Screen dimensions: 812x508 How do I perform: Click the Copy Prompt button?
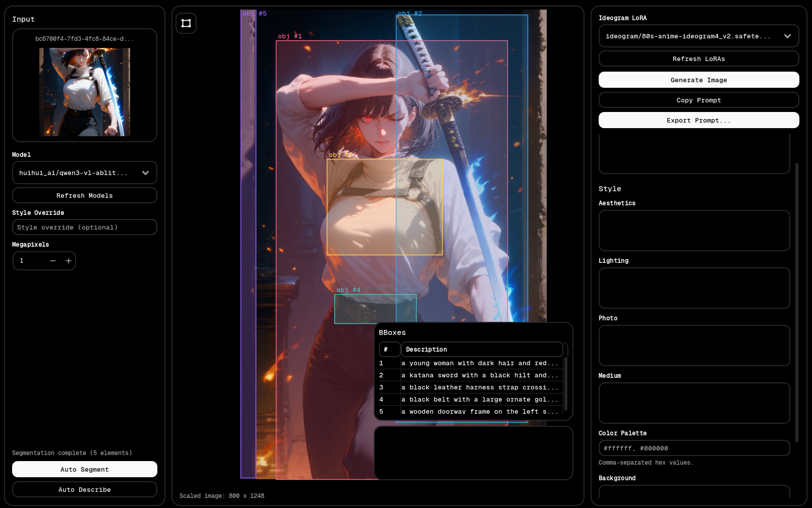click(699, 100)
